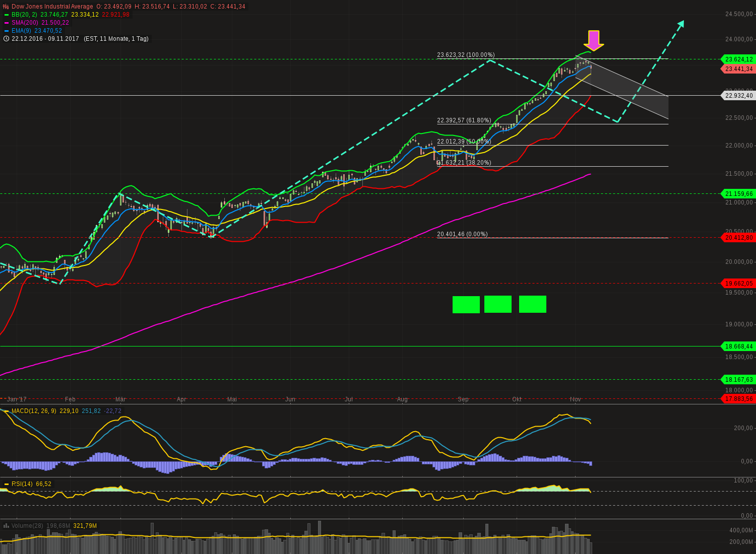This screenshot has width=756, height=554.
Task: Click the red 19.662,05 price level label
Action: 738,283
